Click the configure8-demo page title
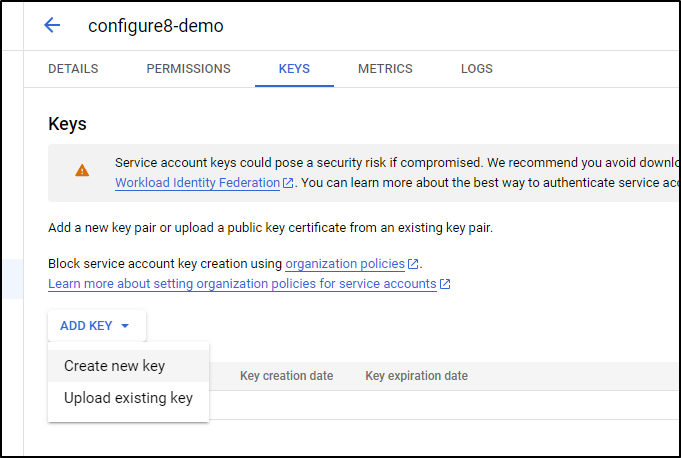Image resolution: width=681 pixels, height=458 pixels. pos(156,26)
